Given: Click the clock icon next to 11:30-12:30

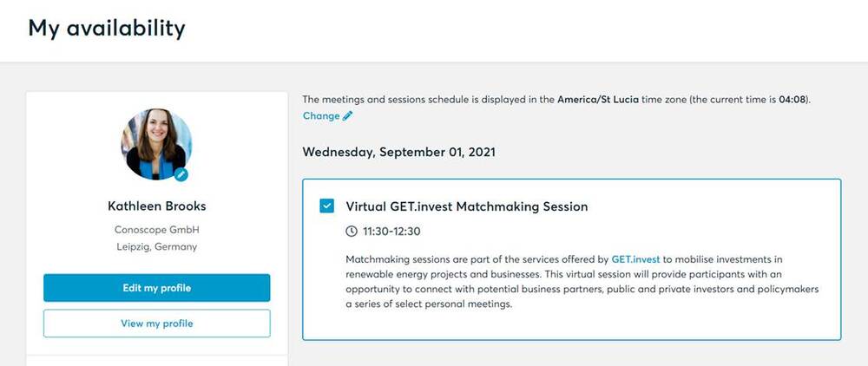Looking at the screenshot, I should pyautogui.click(x=352, y=231).
